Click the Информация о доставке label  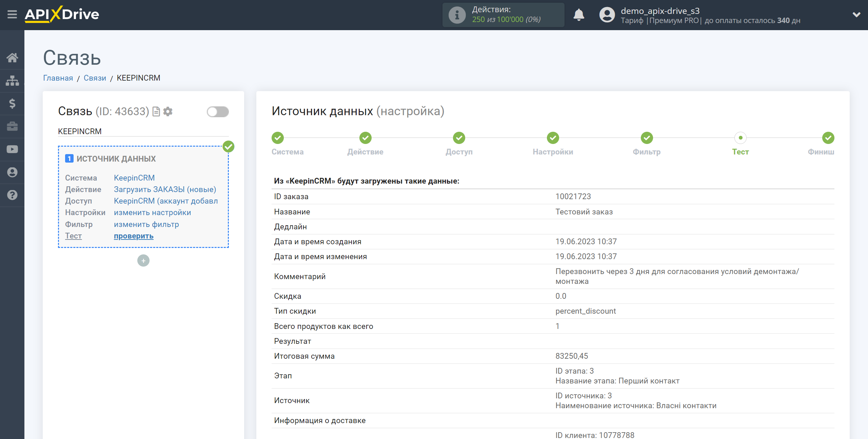coord(320,420)
